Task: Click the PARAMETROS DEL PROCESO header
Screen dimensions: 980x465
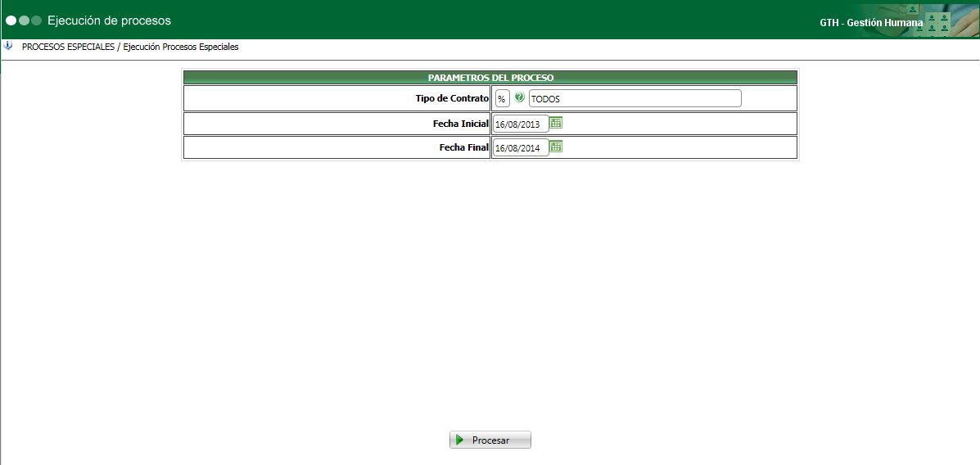Action: (490, 78)
